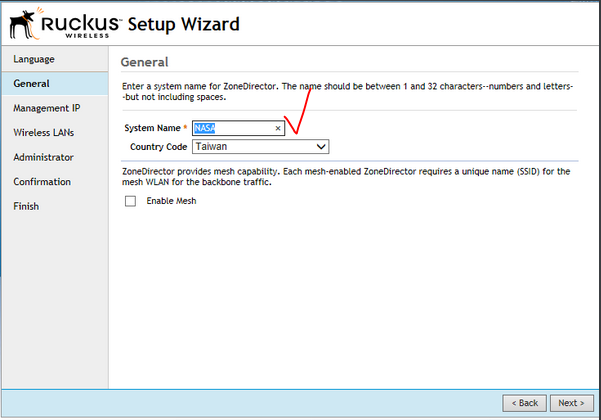Check the Enable Mesh checkbox
This screenshot has height=420, width=601.
130,201
